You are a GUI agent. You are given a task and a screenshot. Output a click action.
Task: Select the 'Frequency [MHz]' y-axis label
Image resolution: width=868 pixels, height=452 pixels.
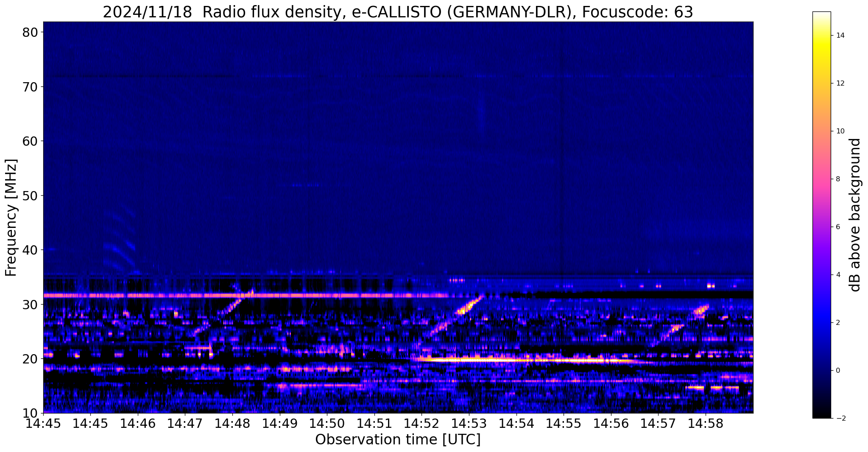11,217
